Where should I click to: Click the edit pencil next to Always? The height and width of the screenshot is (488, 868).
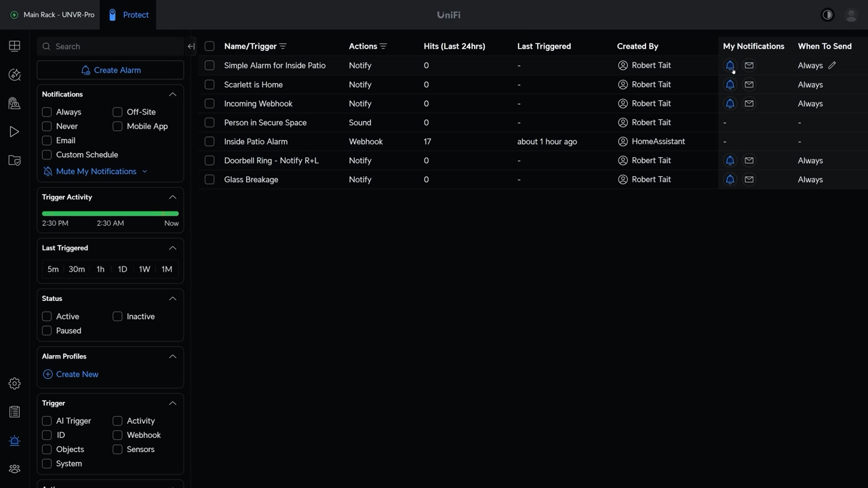pos(832,66)
